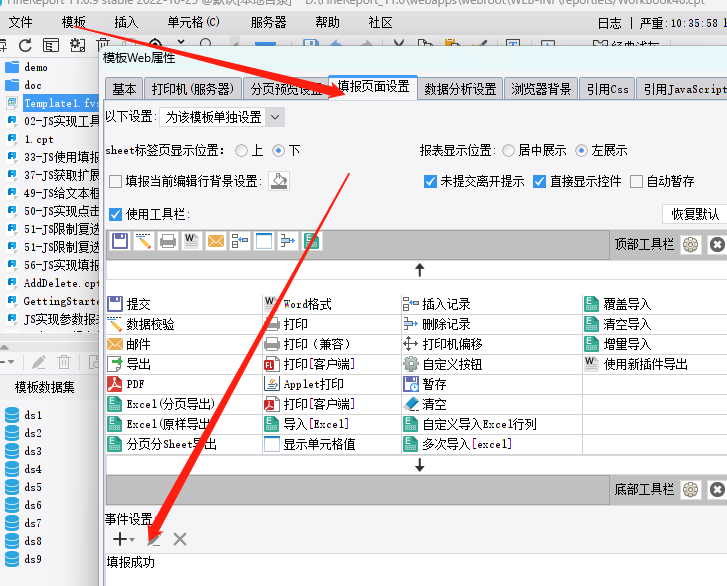Screen dimensions: 727x586
Task: Click refresh icon in main toolbar
Action: pos(26,45)
